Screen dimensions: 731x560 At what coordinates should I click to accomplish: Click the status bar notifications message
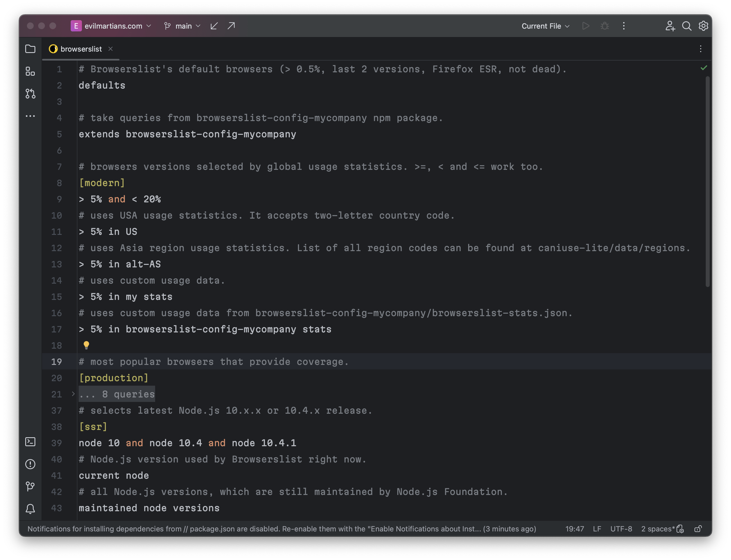click(x=282, y=529)
